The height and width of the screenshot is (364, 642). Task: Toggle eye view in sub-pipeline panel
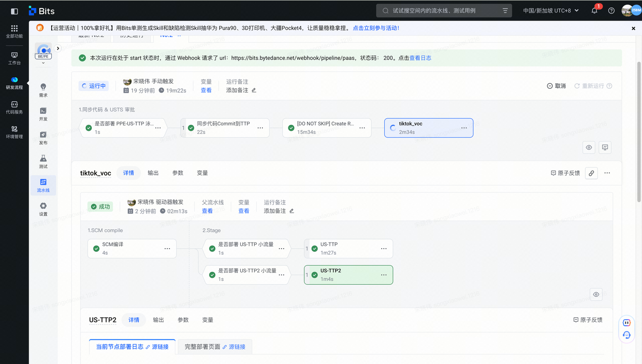[x=596, y=294]
